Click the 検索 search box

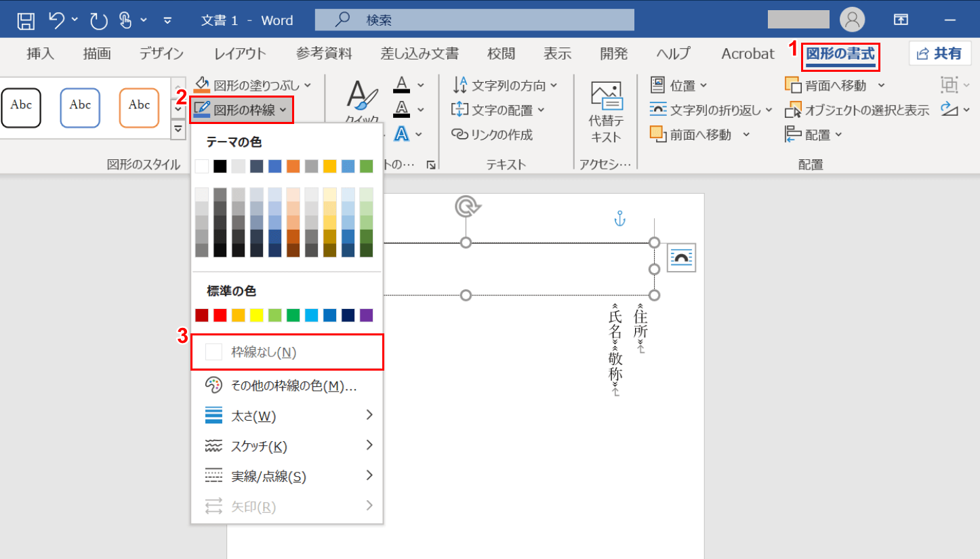tap(474, 20)
